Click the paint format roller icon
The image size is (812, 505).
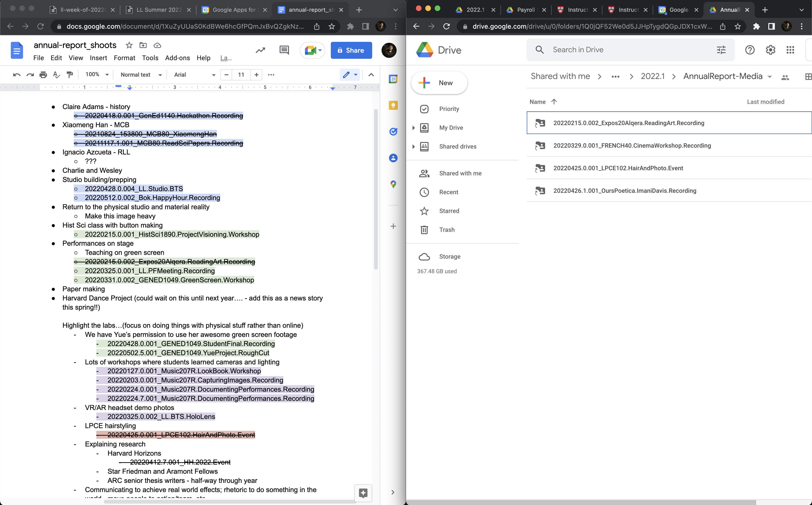[x=70, y=75]
